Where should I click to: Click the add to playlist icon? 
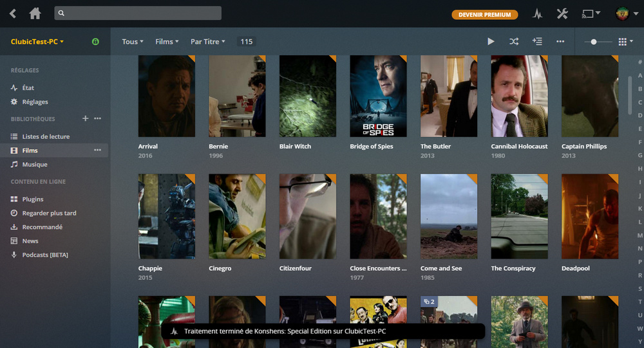(x=536, y=42)
